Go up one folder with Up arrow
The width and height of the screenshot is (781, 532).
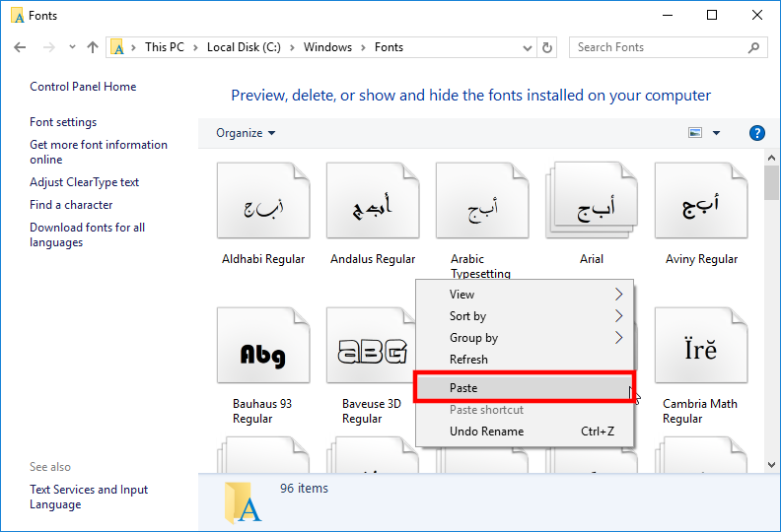point(93,47)
